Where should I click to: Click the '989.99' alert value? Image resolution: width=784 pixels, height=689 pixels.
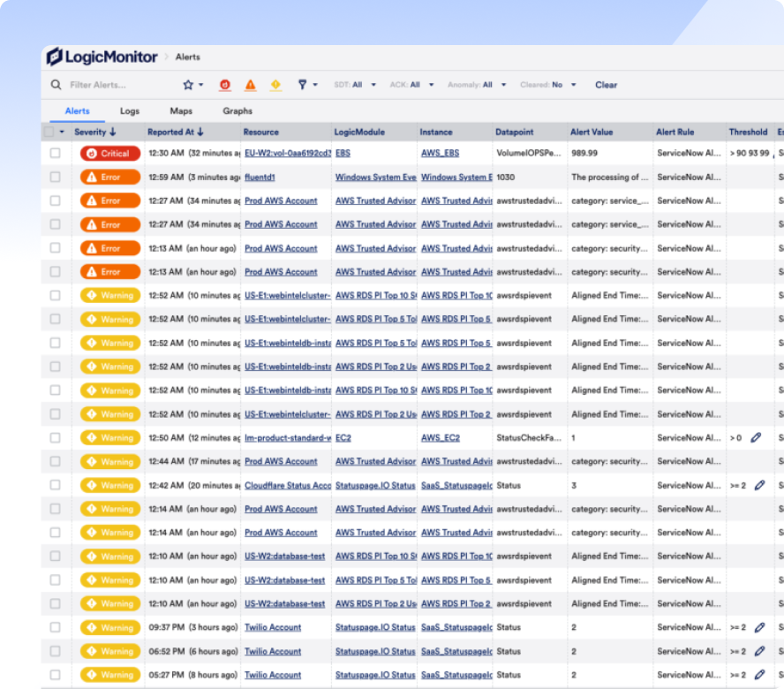(584, 153)
